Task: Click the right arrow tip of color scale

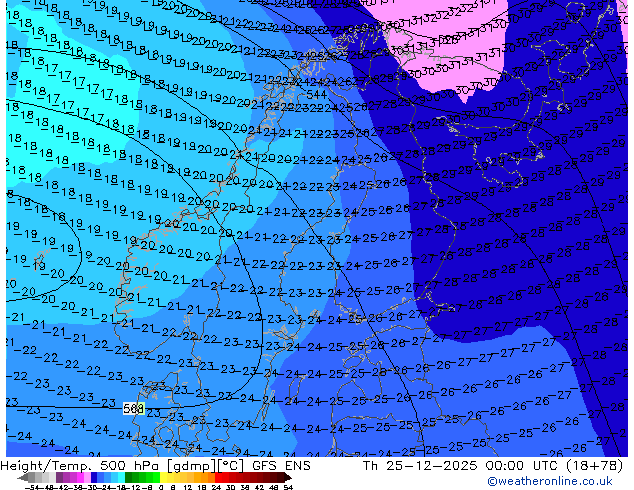Action: (290, 478)
